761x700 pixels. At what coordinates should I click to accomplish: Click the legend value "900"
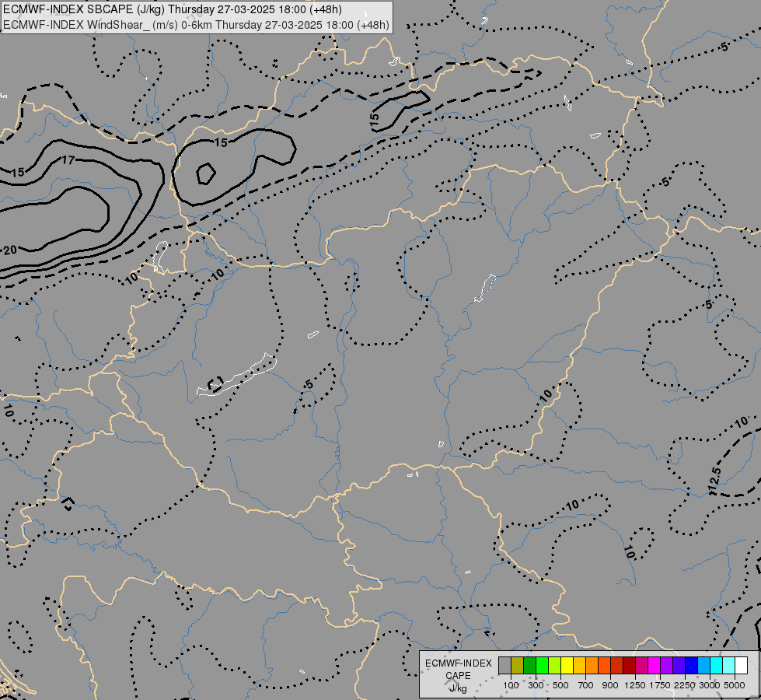610,685
